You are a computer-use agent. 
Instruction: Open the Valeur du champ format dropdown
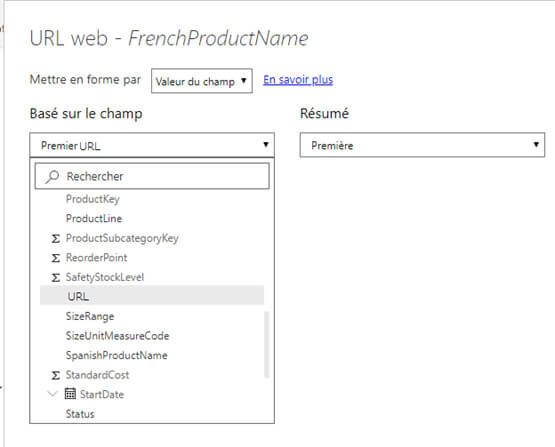201,81
